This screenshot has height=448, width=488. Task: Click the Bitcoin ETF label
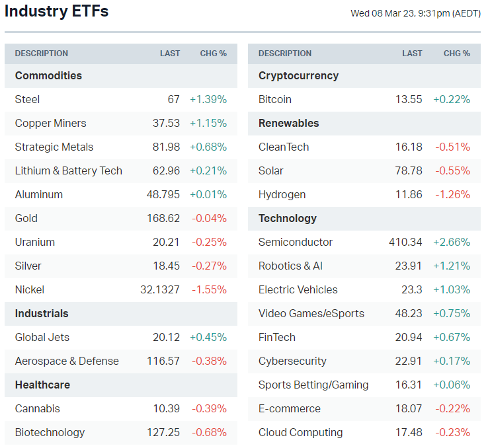(x=274, y=99)
